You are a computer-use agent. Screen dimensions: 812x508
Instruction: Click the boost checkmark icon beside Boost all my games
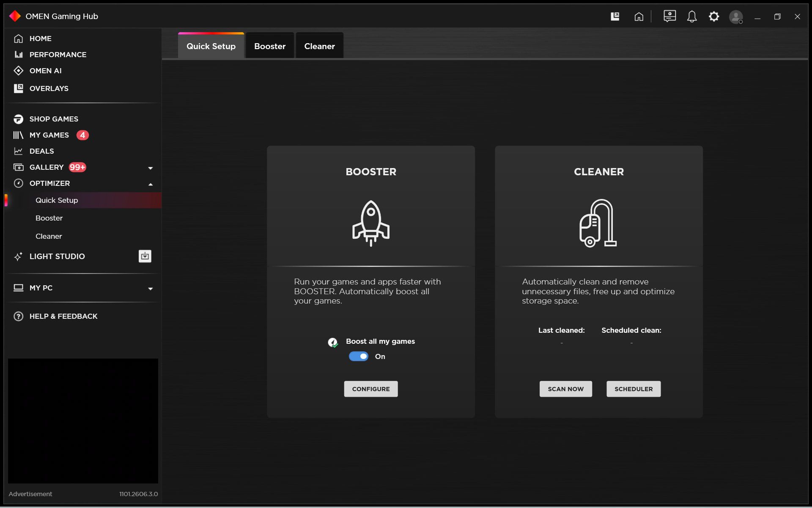tap(333, 342)
